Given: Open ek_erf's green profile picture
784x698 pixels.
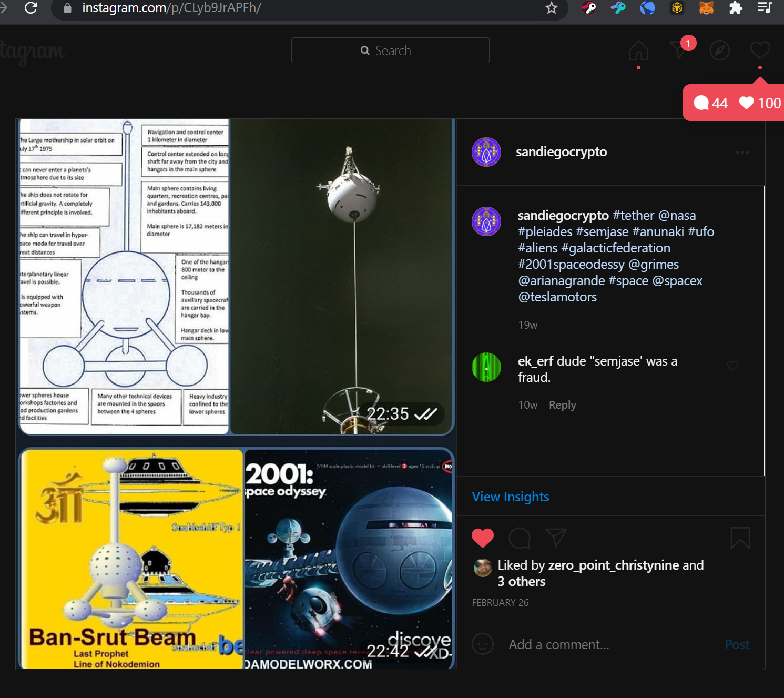Looking at the screenshot, I should (486, 367).
